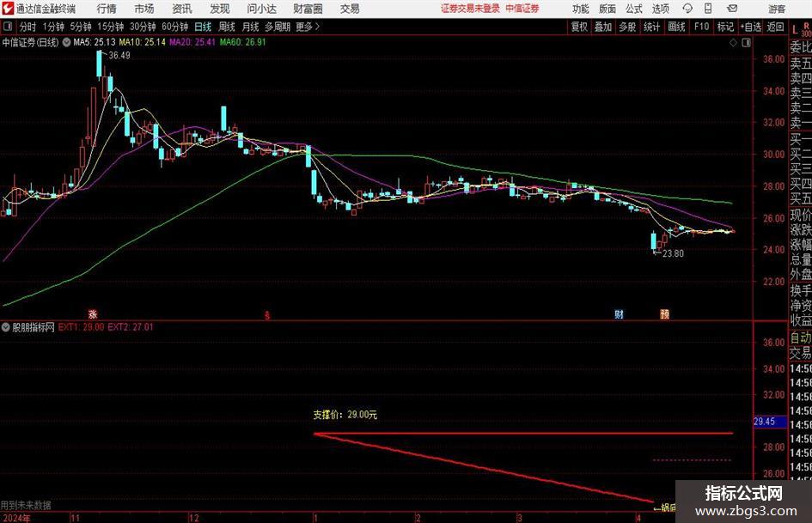Click the 复权 toolbar button
812x523 pixels.
pos(579,27)
